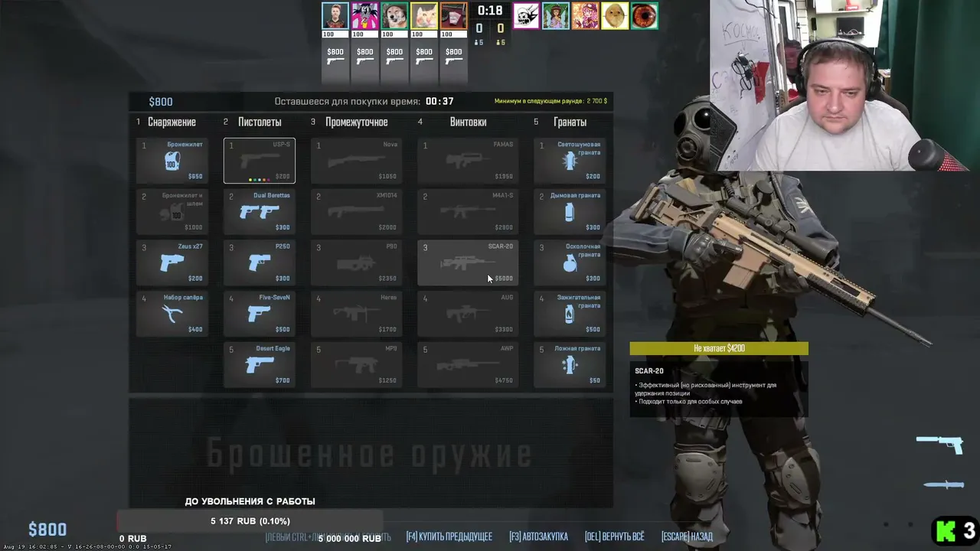Viewport: 980px width, 551px height.
Task: Buy the Five-SeveN pistol
Action: pos(260,314)
